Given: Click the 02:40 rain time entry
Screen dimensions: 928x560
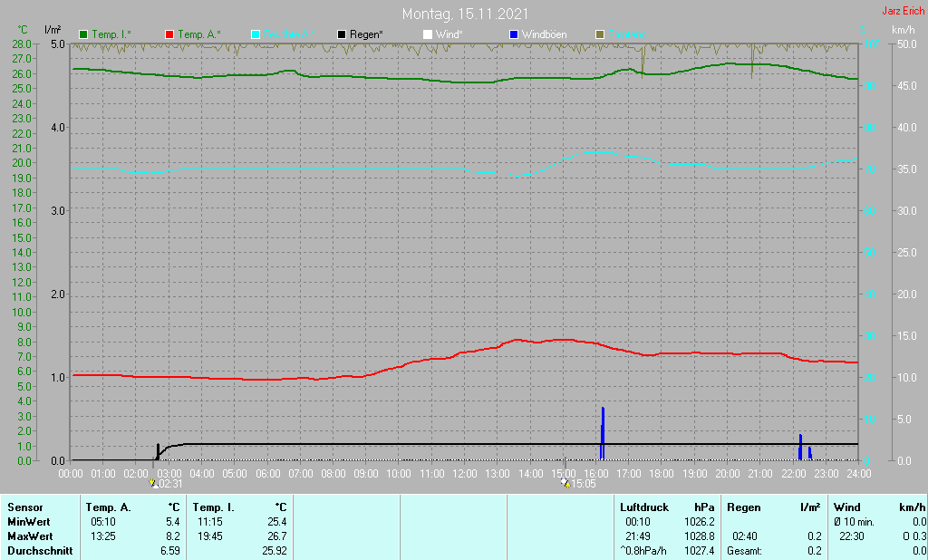Looking at the screenshot, I should click(745, 536).
